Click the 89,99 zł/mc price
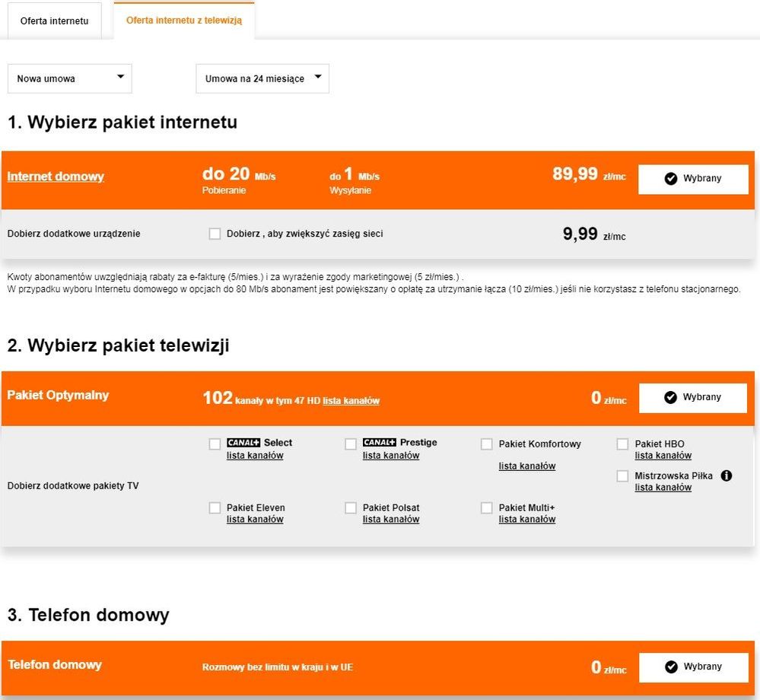The image size is (760, 700). pyautogui.click(x=589, y=174)
